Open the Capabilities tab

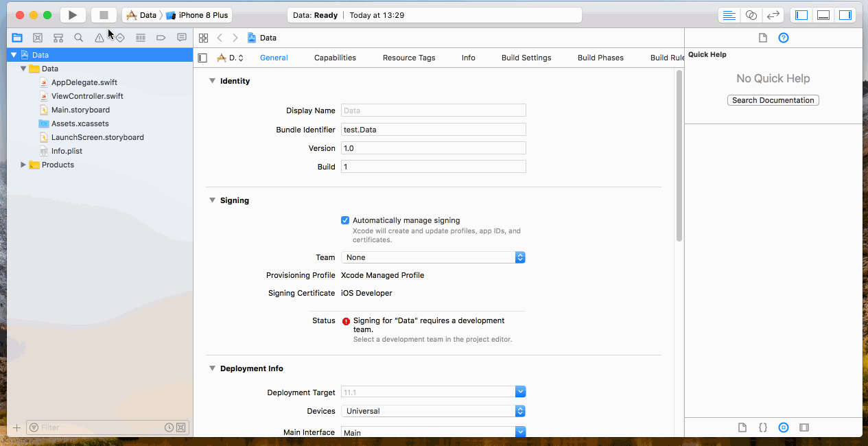335,58
